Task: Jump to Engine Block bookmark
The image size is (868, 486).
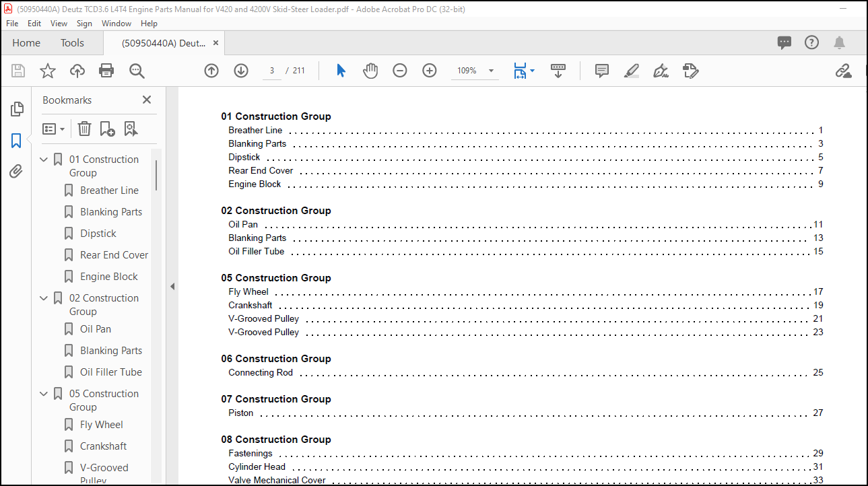Action: [x=109, y=277]
